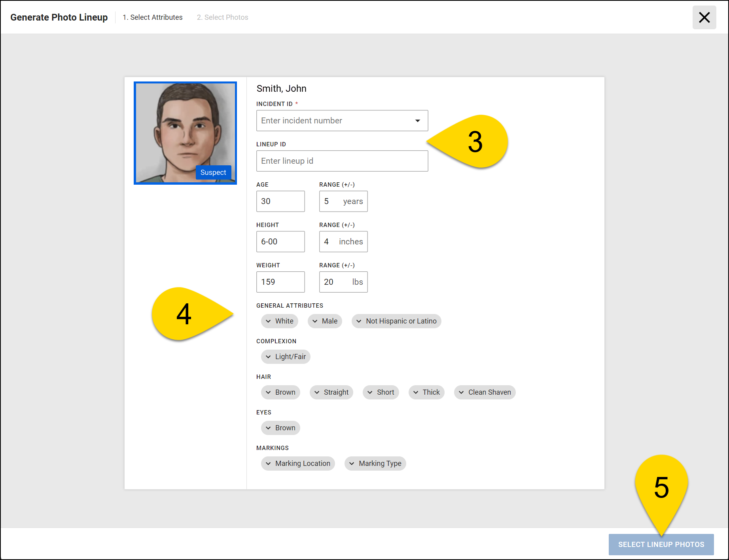Viewport: 729px width, 560px height.
Task: Expand the Light/Fair complexion chip
Action: pyautogui.click(x=285, y=356)
